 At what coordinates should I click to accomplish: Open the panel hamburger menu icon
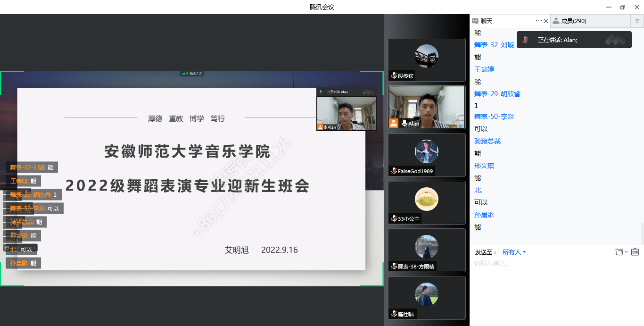point(637,21)
